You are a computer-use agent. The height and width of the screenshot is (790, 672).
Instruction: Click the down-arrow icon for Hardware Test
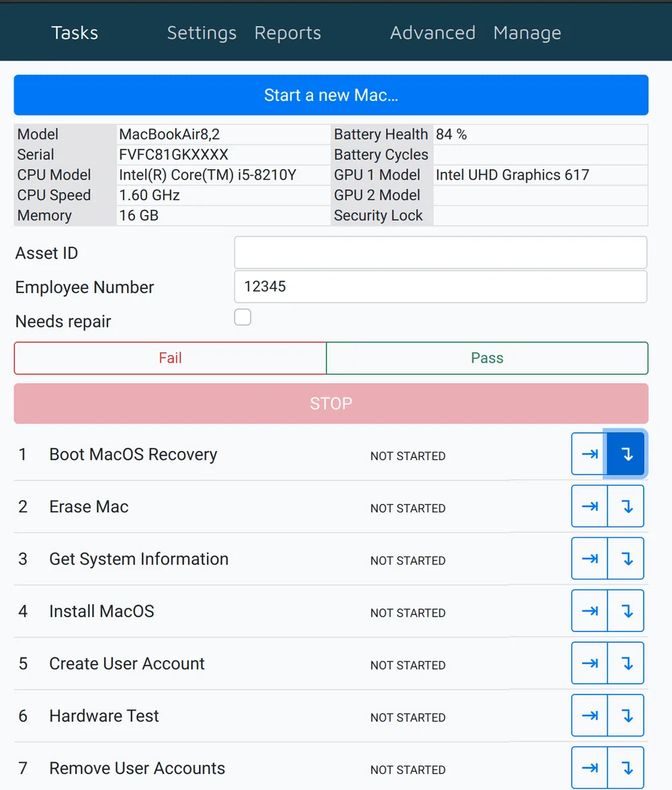click(x=626, y=716)
